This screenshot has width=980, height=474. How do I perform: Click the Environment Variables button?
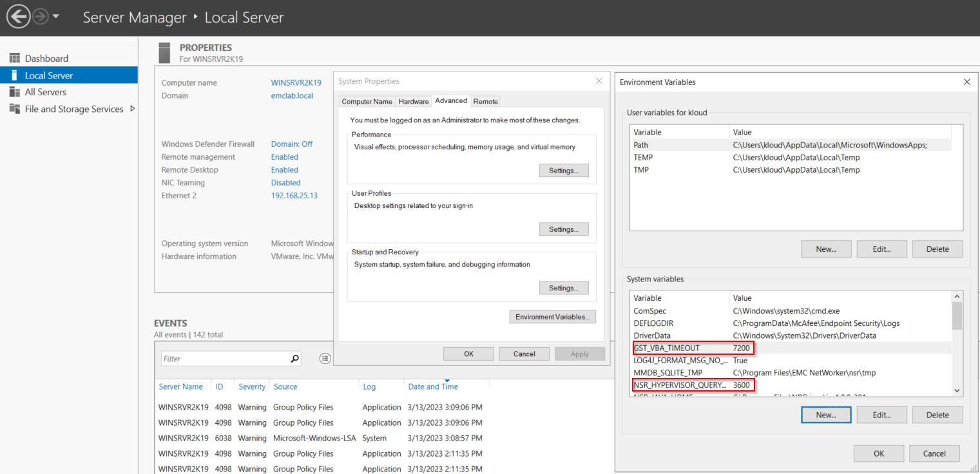click(552, 316)
